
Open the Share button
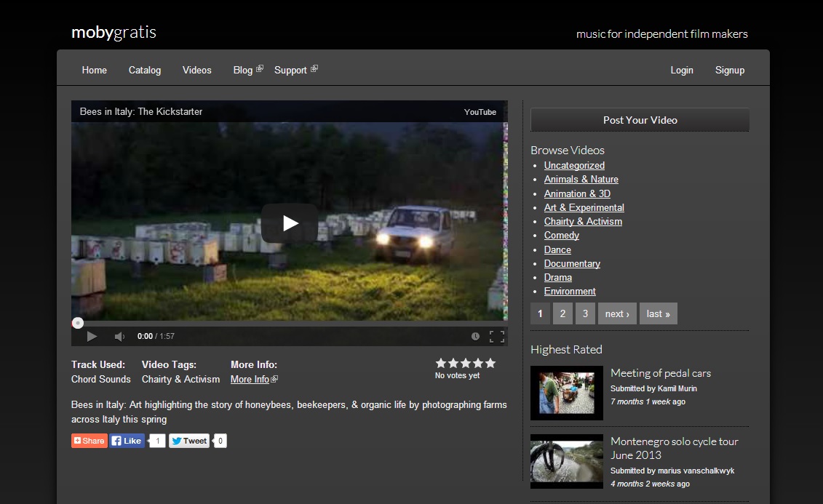(x=90, y=441)
